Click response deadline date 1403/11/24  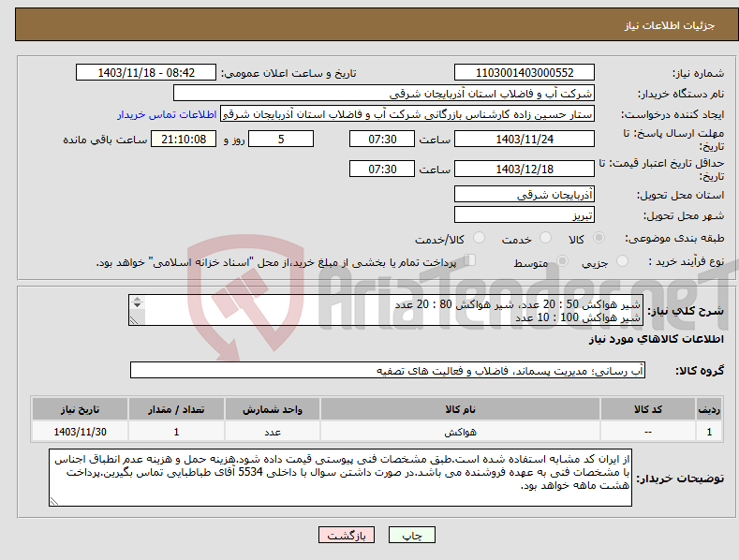click(525, 139)
